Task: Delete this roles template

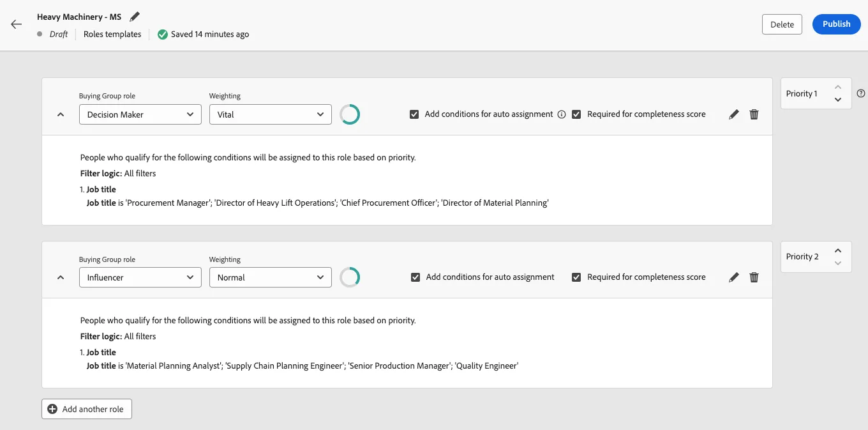Action: pyautogui.click(x=782, y=24)
